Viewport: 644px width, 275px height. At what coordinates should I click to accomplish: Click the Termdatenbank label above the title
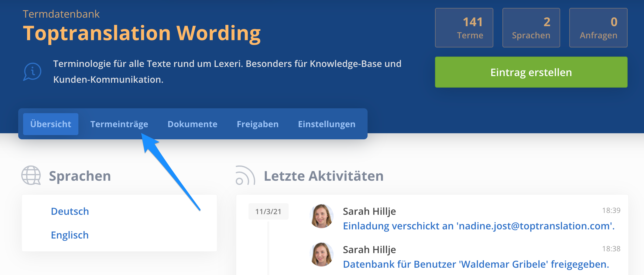61,14
